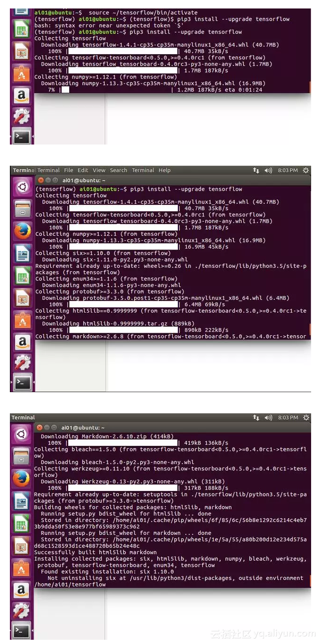Click the Werkzeug 317kB progress bar
321x644 pixels.
[x=123, y=488]
